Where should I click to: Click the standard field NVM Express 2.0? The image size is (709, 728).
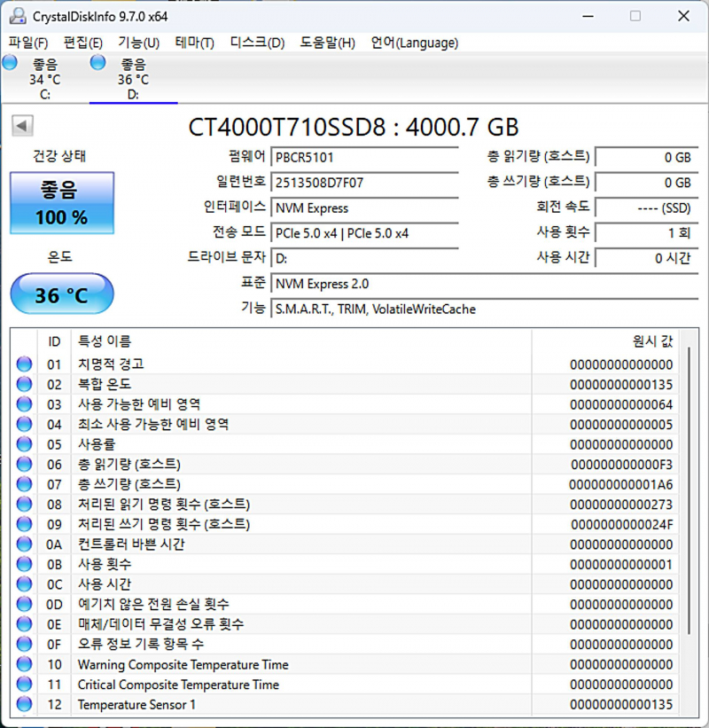pyautogui.click(x=485, y=284)
